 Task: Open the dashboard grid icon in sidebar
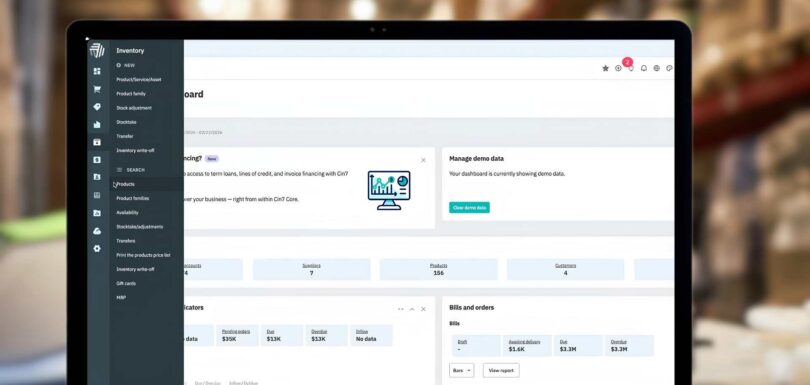(x=97, y=71)
